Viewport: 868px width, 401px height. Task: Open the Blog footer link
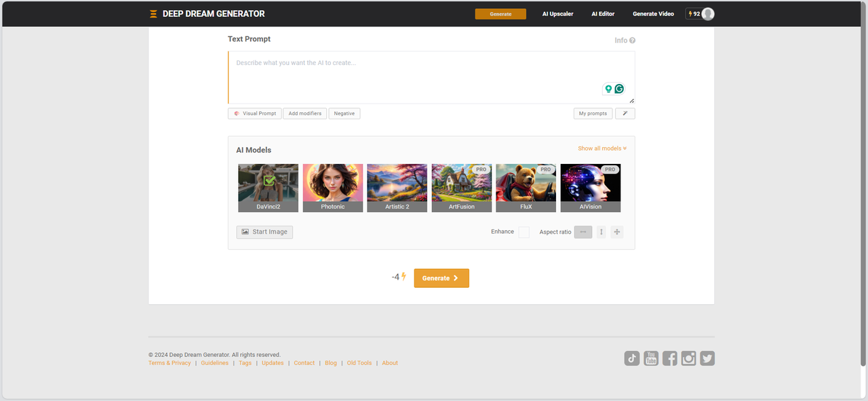[x=331, y=363]
